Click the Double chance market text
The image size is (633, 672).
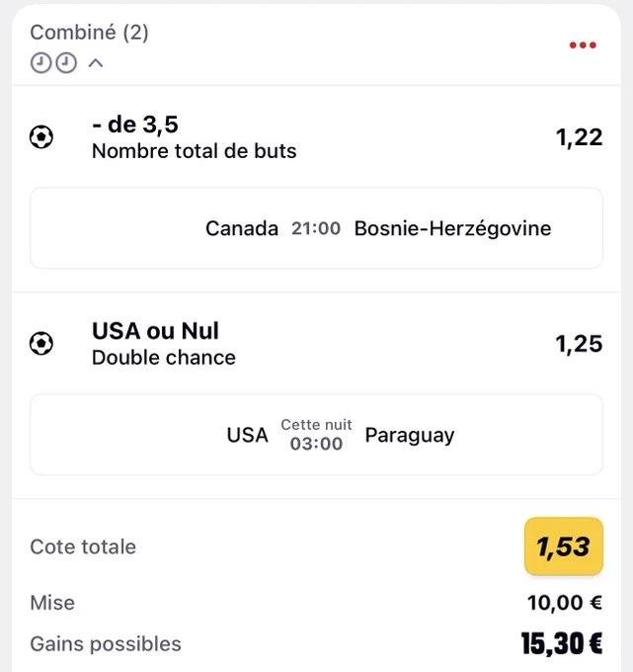(x=164, y=358)
